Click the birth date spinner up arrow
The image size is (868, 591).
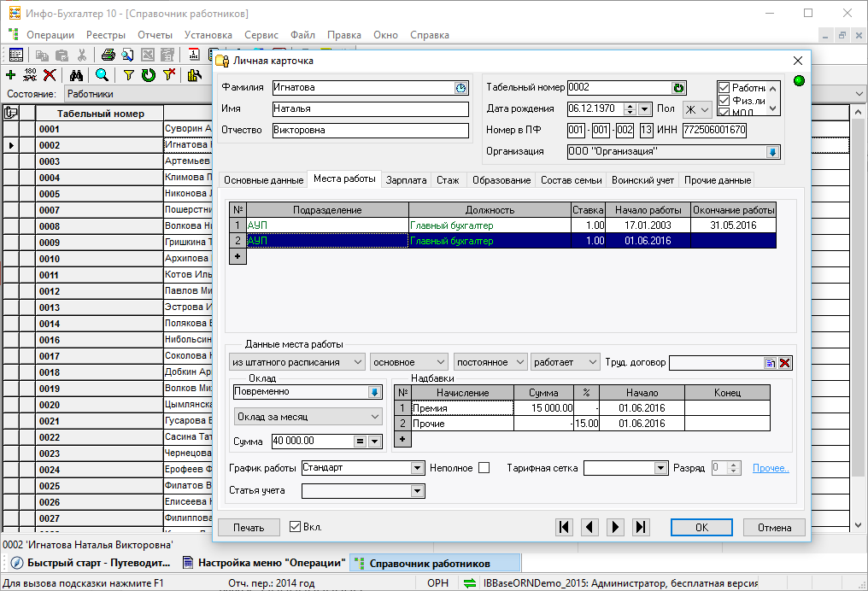tap(630, 105)
